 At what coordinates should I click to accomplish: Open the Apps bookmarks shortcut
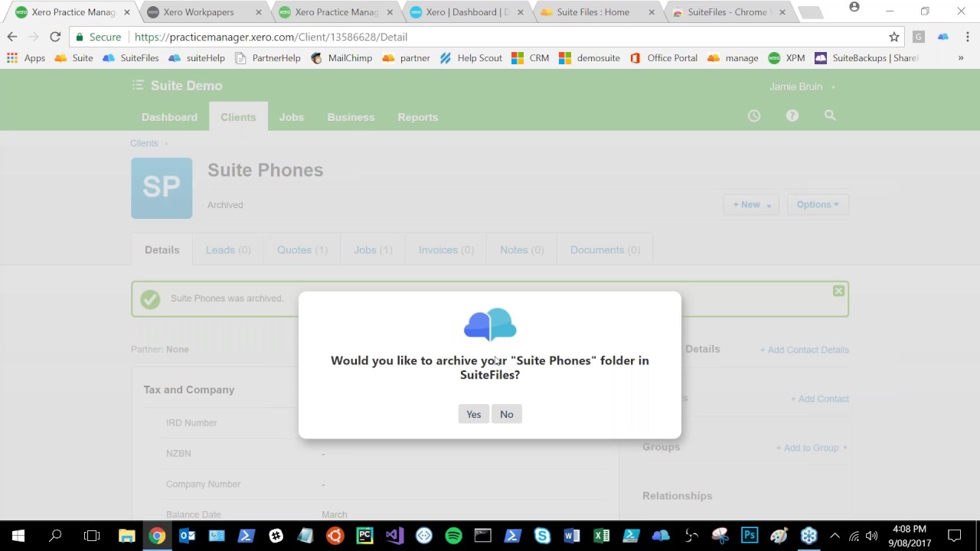pos(26,58)
